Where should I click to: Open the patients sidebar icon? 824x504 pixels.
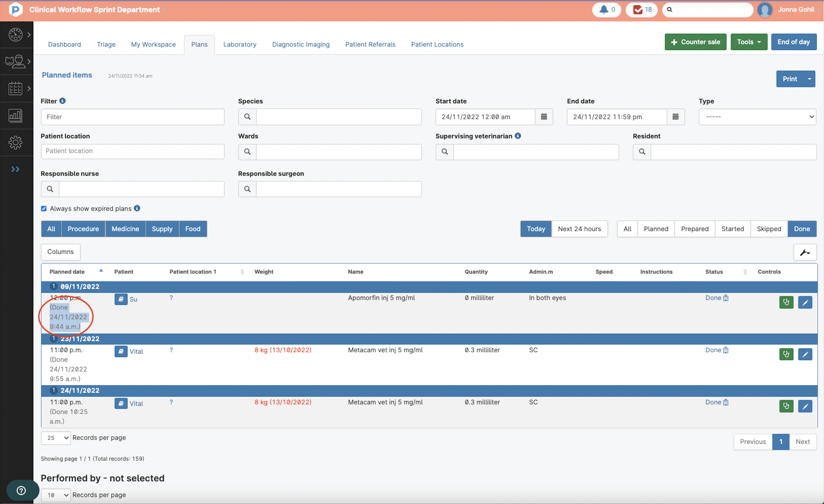pos(15,61)
